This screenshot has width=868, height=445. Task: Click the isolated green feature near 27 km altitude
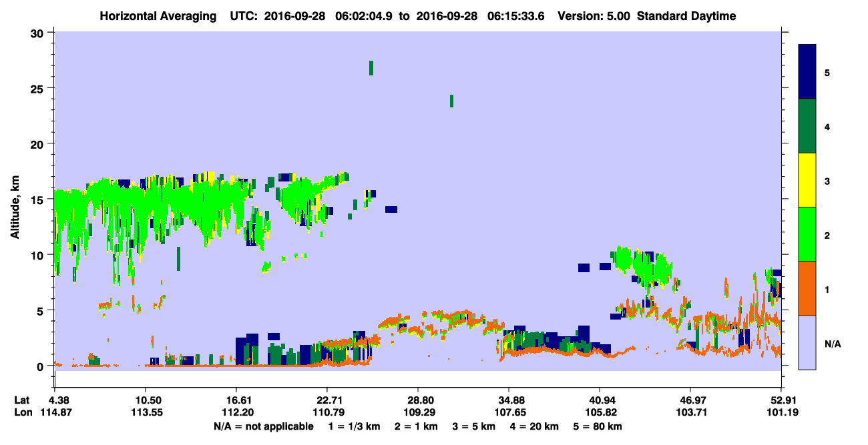pos(371,67)
